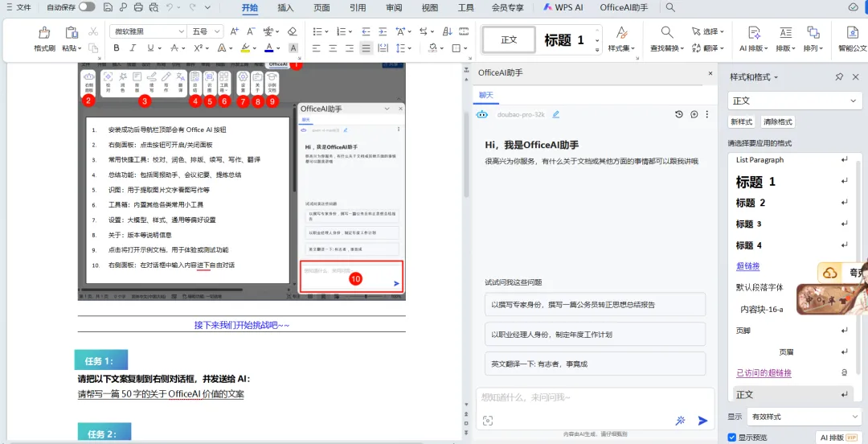Switch to the Page (页面) tab
The image size is (868, 444).
tap(321, 8)
